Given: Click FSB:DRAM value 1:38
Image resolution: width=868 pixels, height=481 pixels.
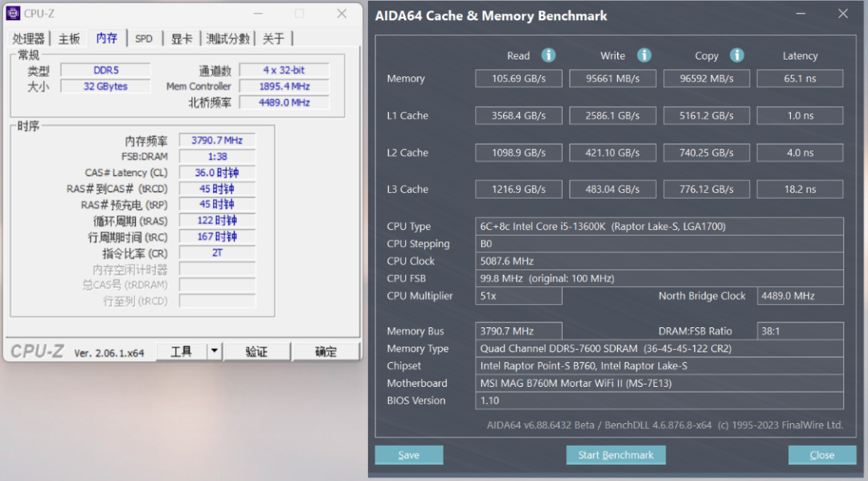Looking at the screenshot, I should coord(217,157).
